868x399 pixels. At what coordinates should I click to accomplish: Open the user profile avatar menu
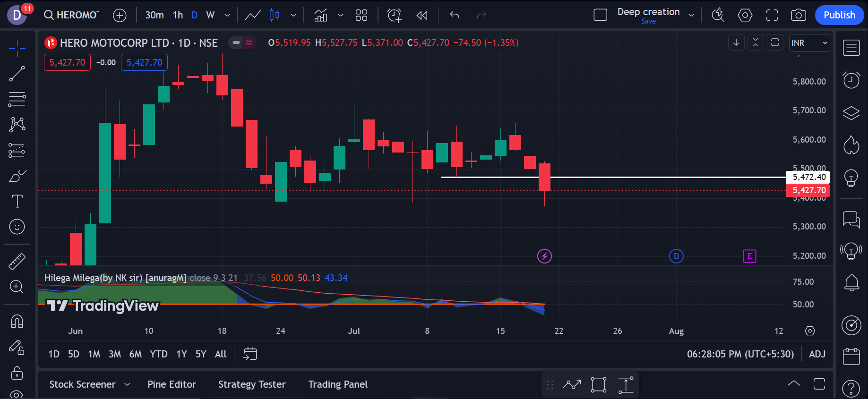(17, 15)
